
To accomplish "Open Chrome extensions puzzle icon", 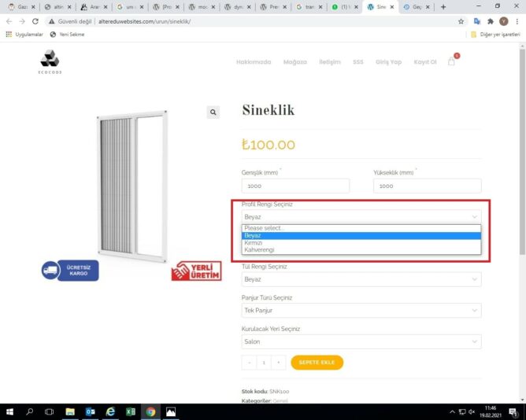I will 491,21.
